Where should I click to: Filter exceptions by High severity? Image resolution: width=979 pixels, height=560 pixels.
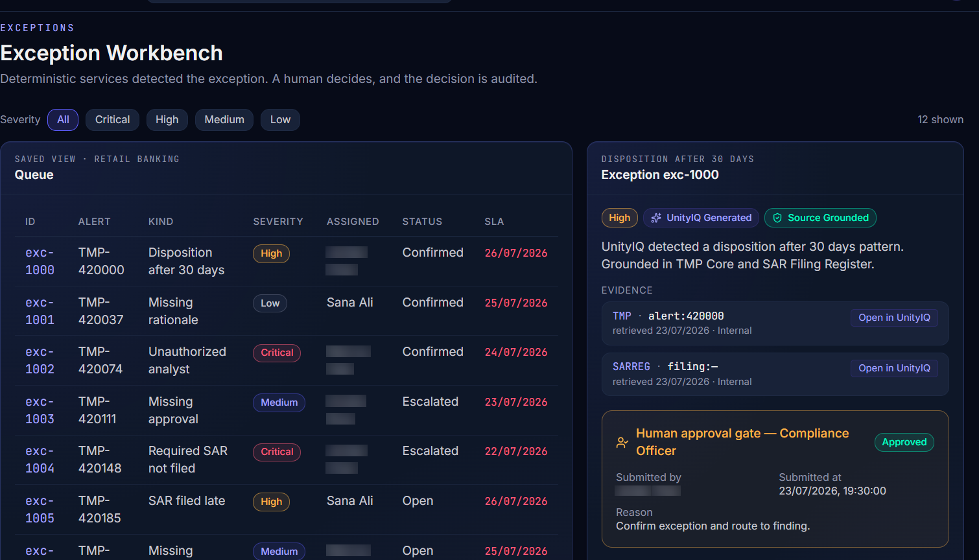tap(167, 120)
